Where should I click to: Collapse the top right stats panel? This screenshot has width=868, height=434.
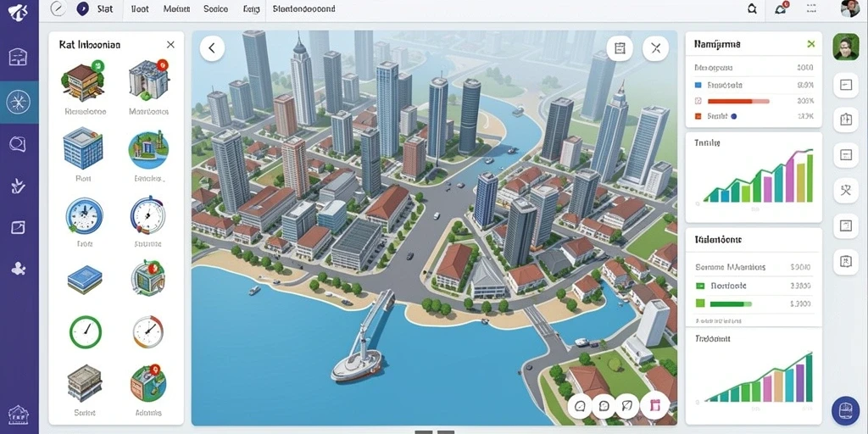click(x=811, y=44)
